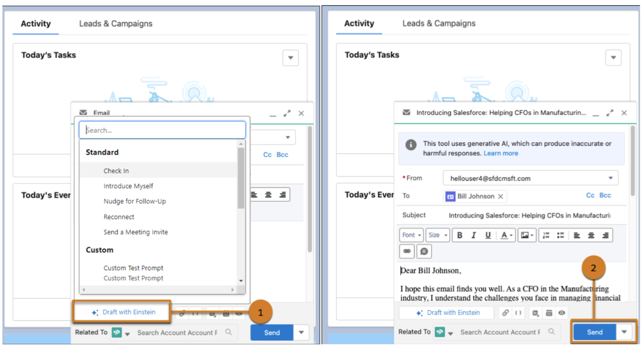Image resolution: width=644 pixels, height=353 pixels.
Task: Click Send button in right panel
Action: (595, 332)
